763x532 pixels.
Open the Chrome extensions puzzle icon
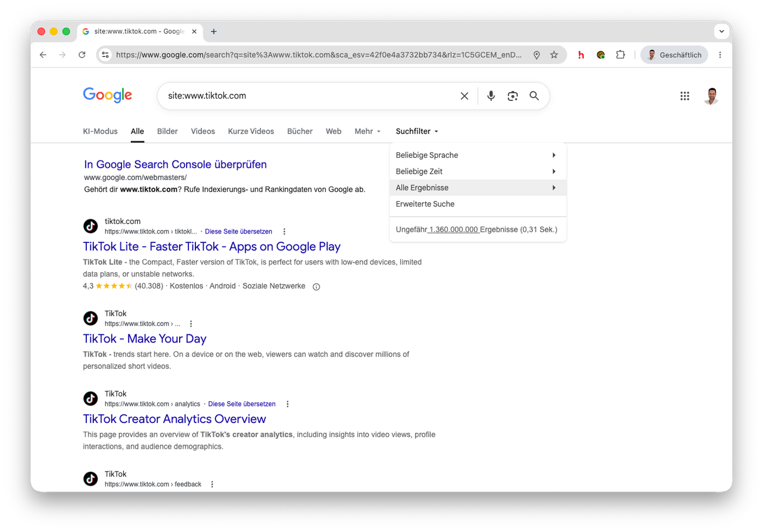(620, 55)
